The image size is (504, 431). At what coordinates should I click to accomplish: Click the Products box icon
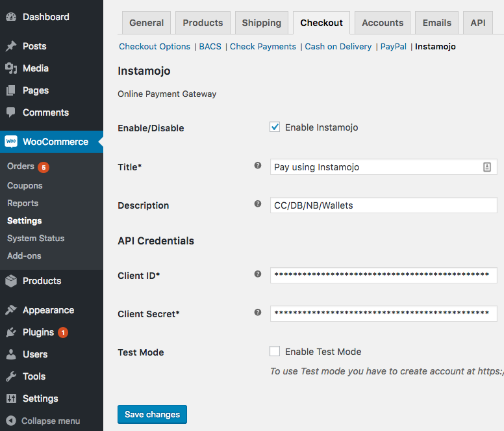(11, 281)
